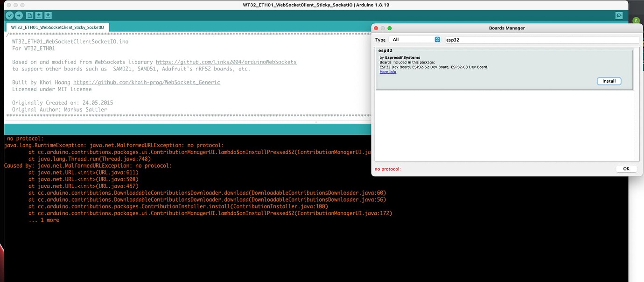Create a new sketch via the document icon
The height and width of the screenshot is (282, 644).
29,15
